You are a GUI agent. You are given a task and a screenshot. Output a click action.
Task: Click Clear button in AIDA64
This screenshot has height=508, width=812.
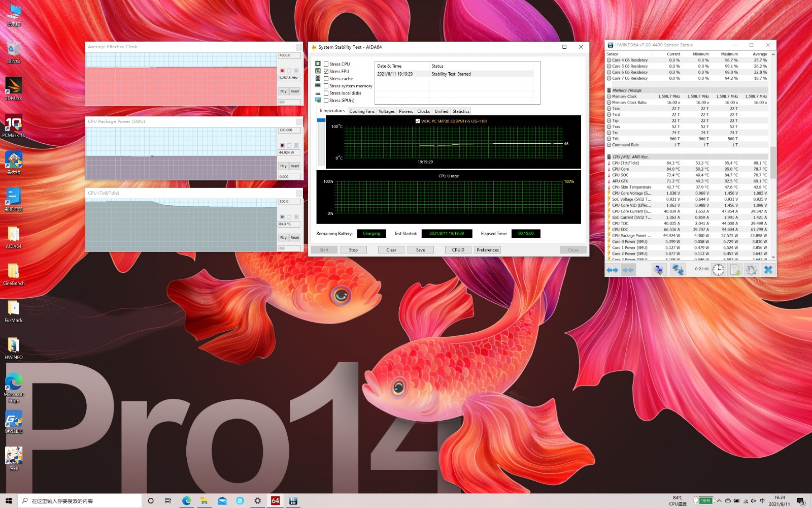[x=391, y=250]
